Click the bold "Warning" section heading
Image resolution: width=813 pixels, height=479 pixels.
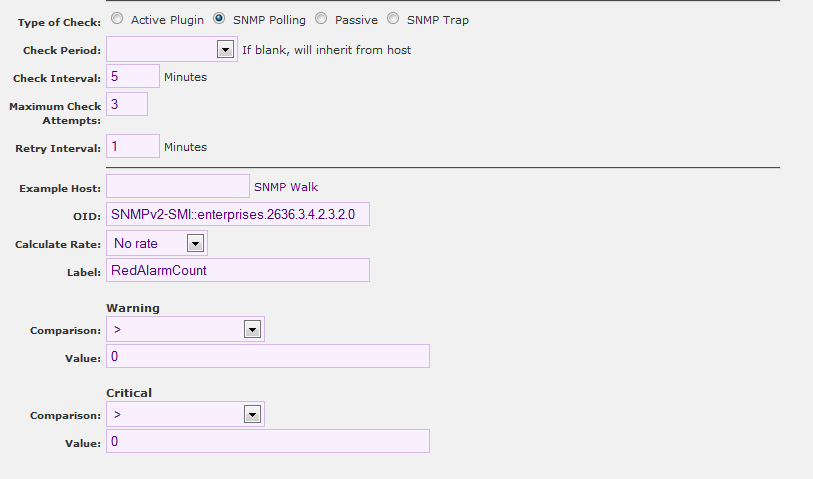tap(132, 308)
